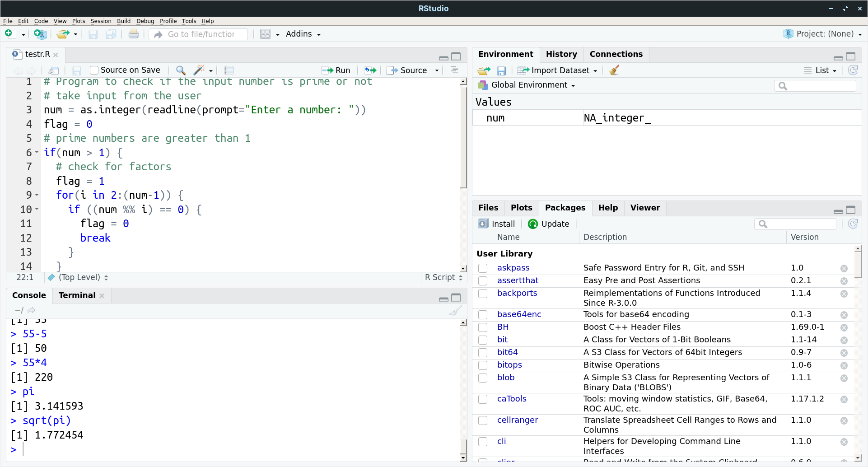
Task: Click the Install packages button
Action: pyautogui.click(x=496, y=224)
